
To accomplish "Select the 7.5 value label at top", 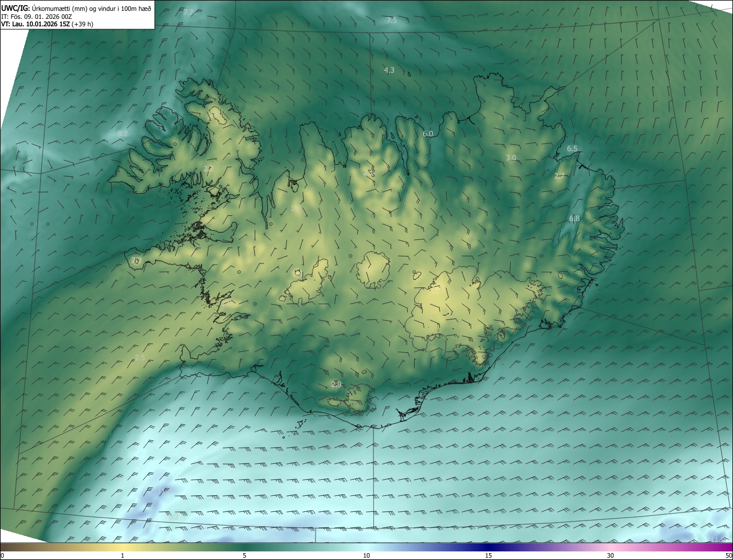I will (392, 21).
